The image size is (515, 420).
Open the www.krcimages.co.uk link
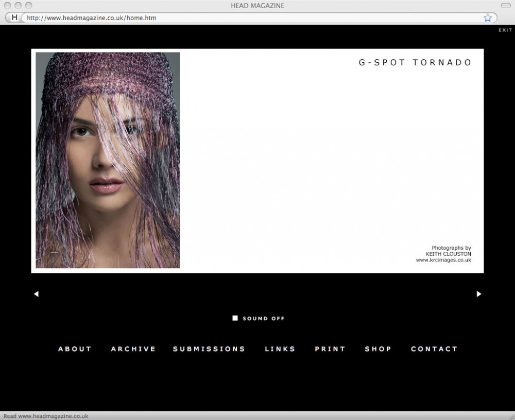443,260
